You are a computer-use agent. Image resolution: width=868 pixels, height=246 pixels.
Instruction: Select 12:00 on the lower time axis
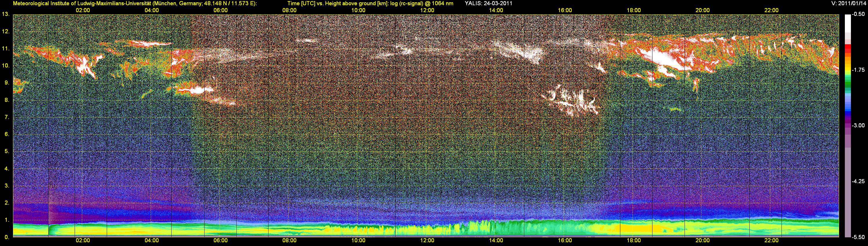(x=427, y=241)
